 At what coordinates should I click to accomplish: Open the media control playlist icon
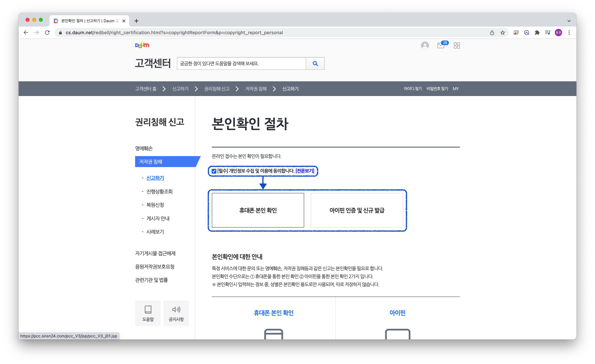pos(548,33)
